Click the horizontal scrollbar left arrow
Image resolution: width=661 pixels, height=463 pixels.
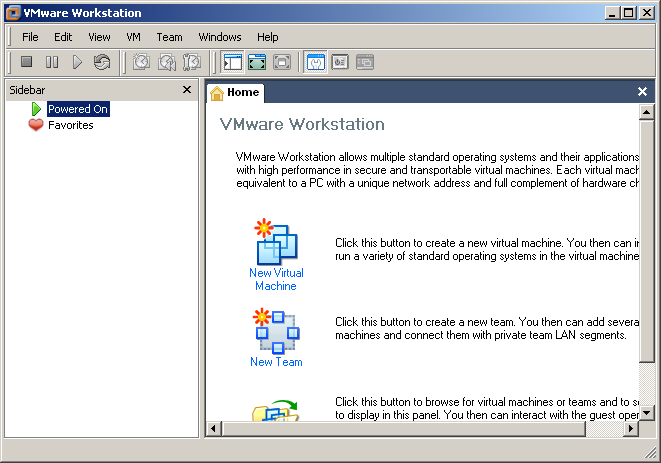tap(214, 429)
